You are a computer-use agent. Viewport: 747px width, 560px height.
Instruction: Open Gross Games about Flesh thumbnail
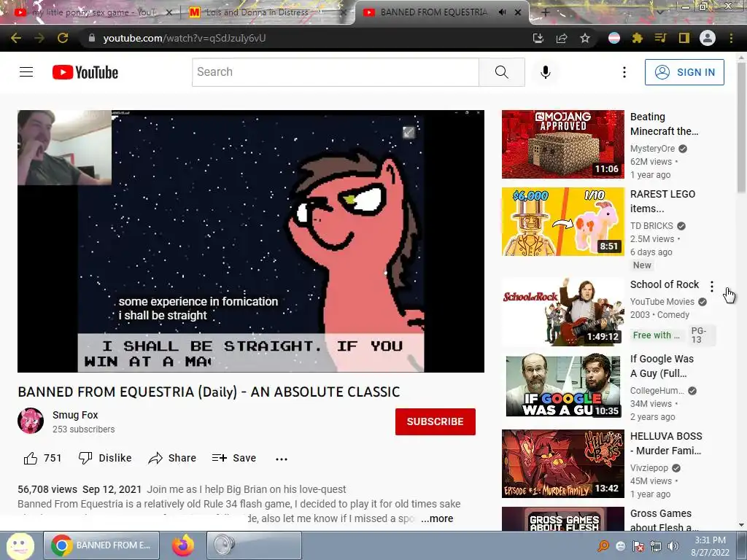(x=562, y=518)
